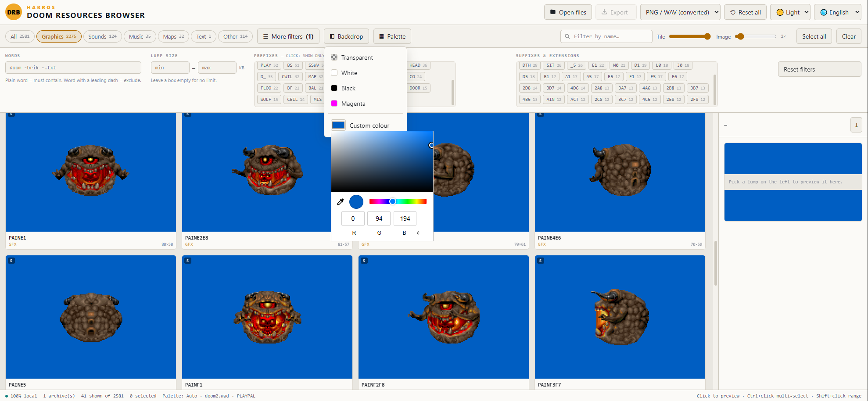Focus the lump size max field
This screenshot has width=868, height=401.
point(217,68)
